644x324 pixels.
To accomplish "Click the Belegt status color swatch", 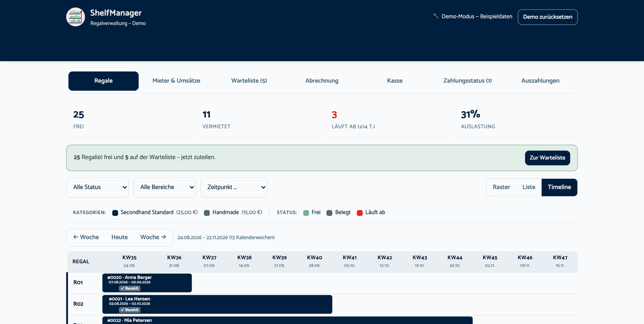I will coord(329,213).
